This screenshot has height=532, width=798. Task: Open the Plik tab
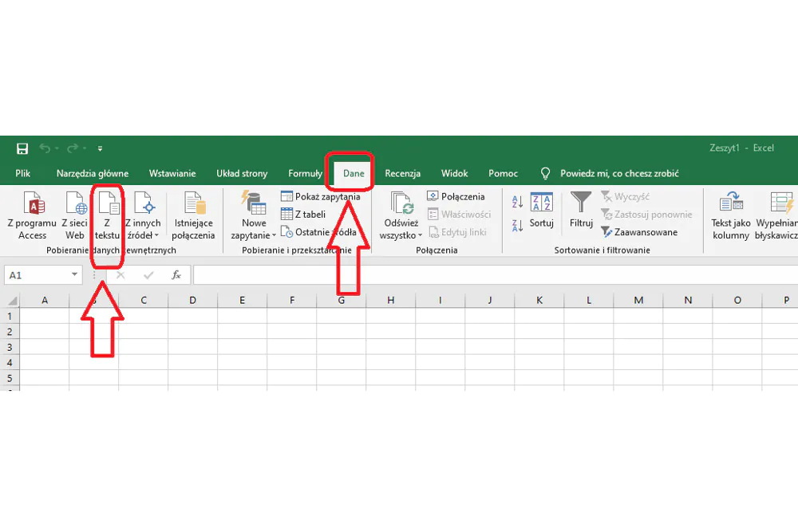(23, 173)
